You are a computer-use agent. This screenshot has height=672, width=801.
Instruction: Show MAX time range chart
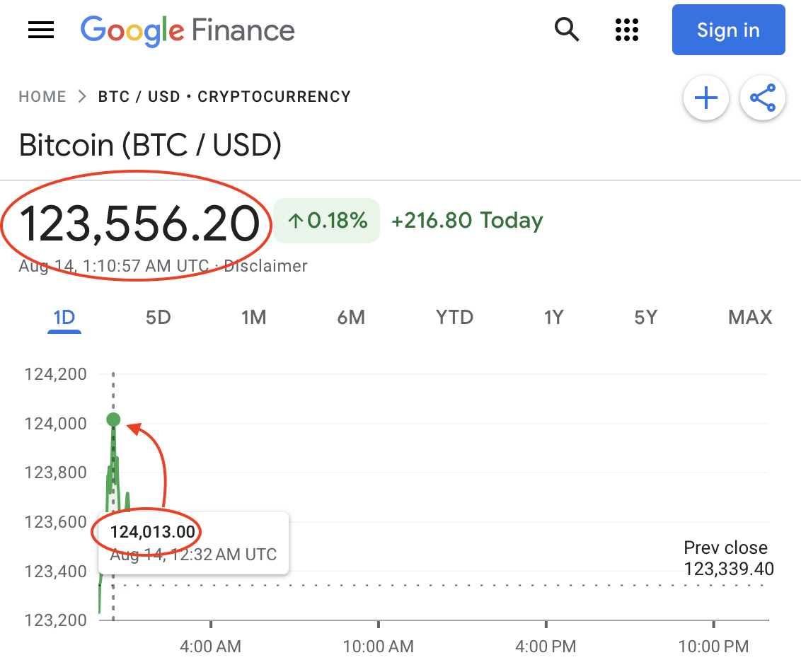750,318
